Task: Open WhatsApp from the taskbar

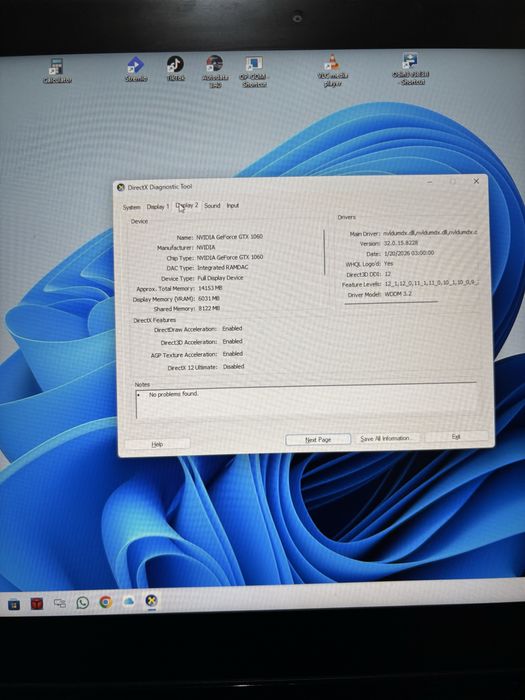Action: (x=83, y=603)
